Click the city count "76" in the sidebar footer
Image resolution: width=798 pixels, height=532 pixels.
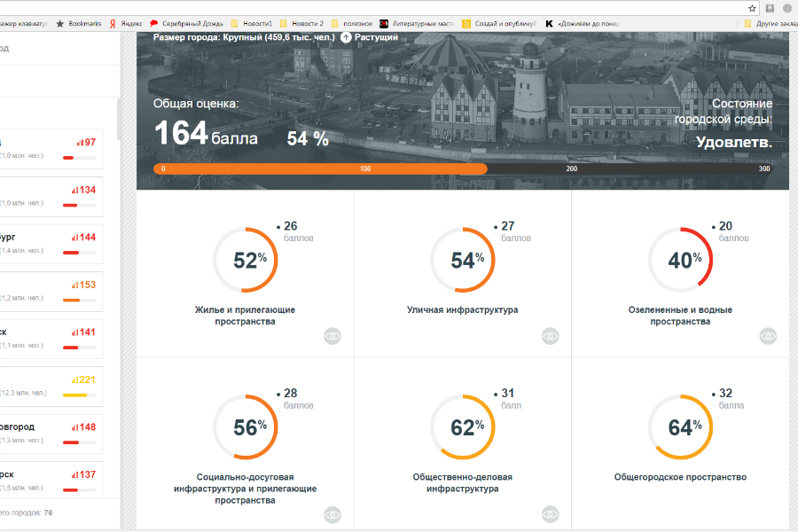pos(49,512)
